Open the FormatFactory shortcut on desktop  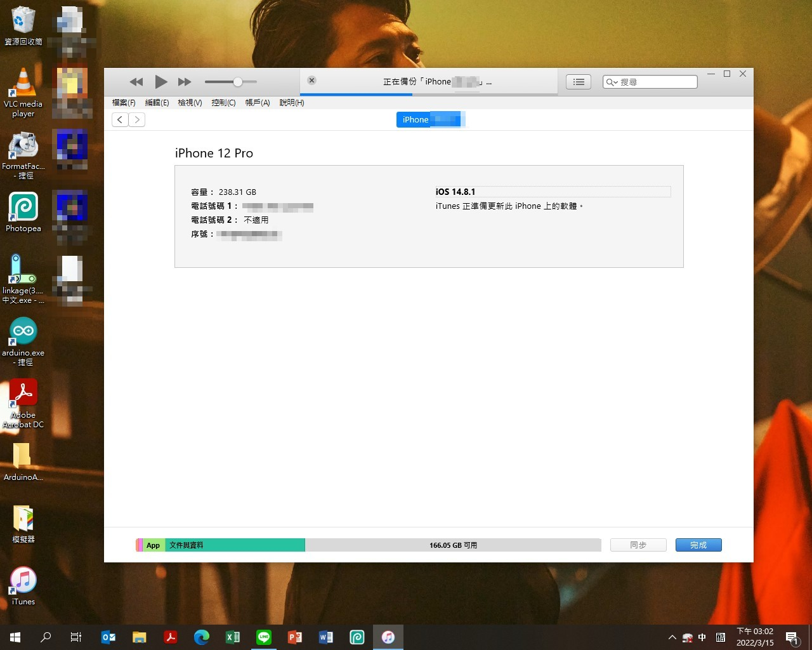(x=23, y=156)
